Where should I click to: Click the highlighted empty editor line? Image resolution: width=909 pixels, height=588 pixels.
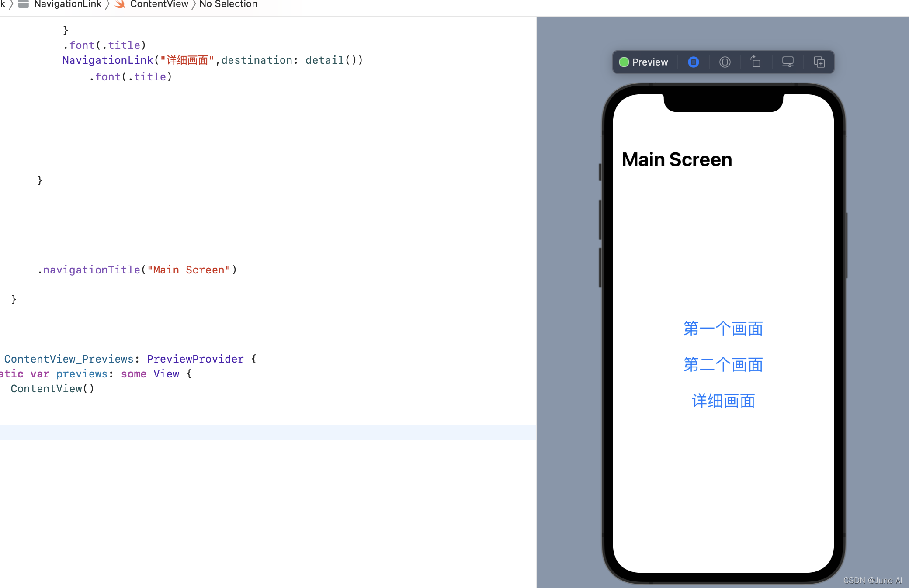(x=268, y=432)
